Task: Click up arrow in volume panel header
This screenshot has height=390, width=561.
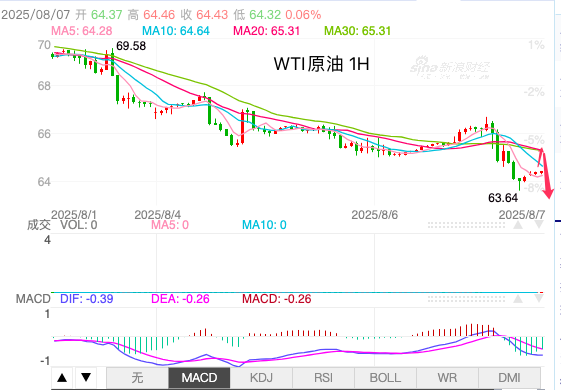Action: click(518, 225)
